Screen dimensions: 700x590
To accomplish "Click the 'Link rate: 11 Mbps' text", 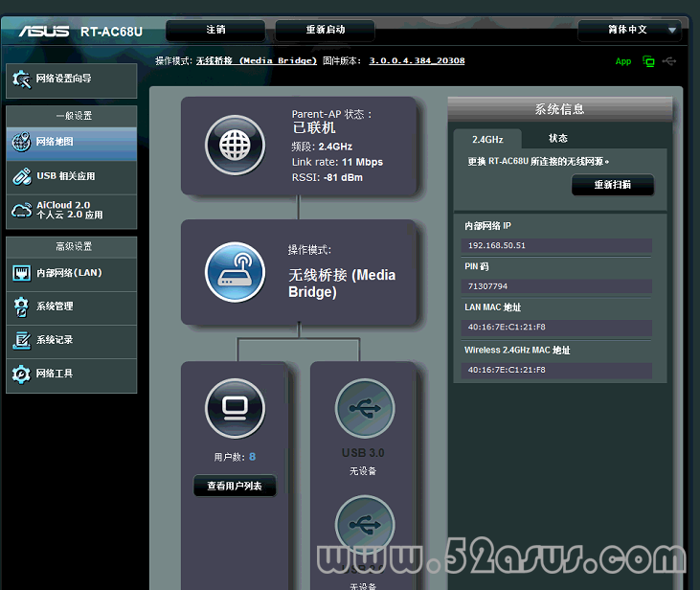I will pos(337,162).
